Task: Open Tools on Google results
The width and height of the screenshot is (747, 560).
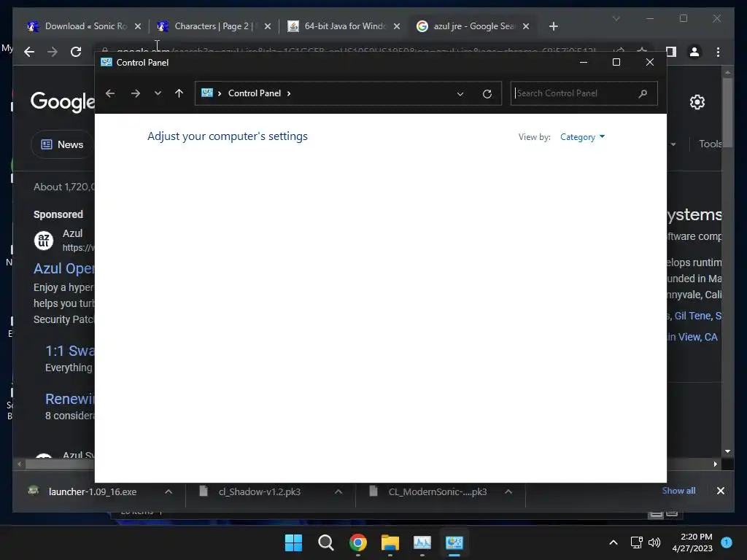Action: point(711,144)
